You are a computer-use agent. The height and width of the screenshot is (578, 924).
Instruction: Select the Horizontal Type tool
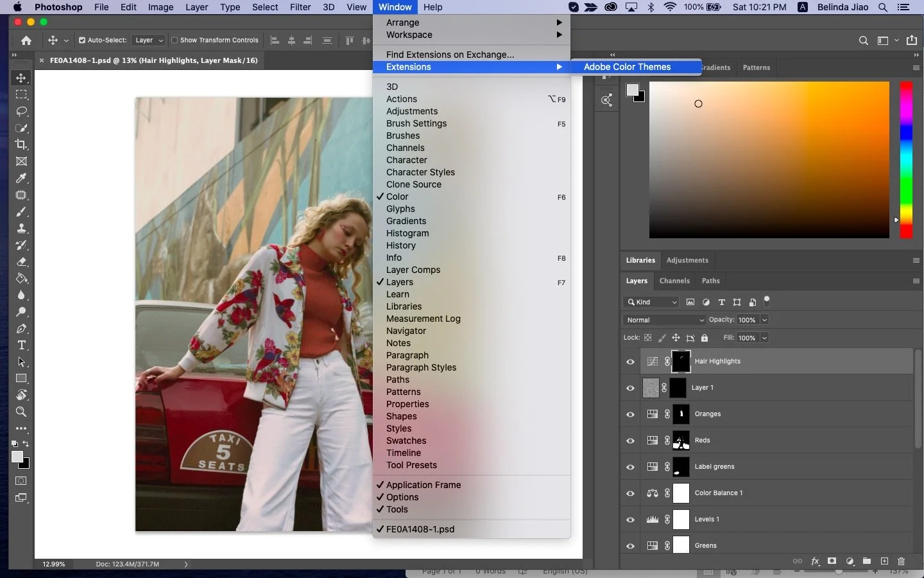pyautogui.click(x=21, y=345)
